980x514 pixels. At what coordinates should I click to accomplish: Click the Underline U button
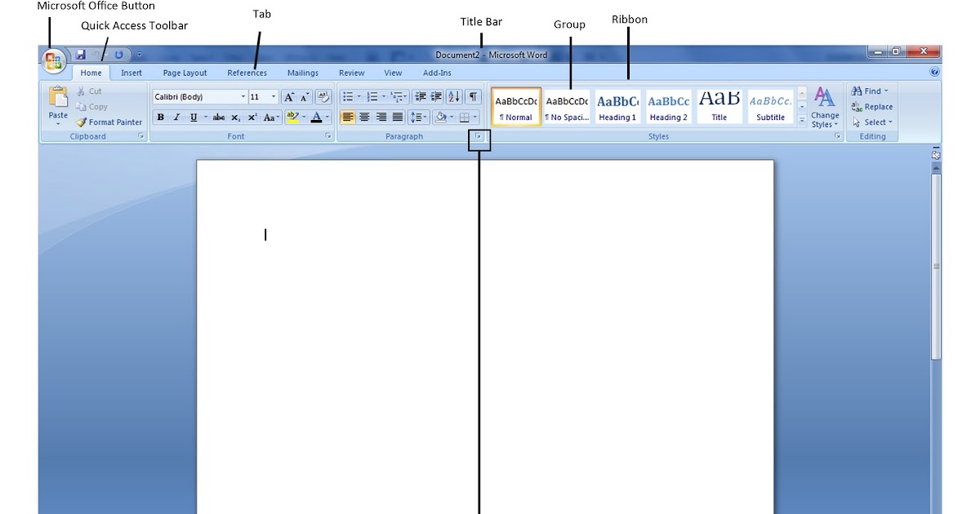[x=194, y=117]
